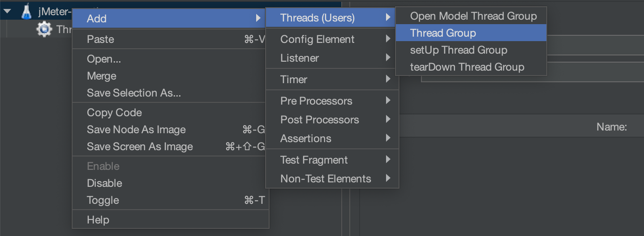Expand the Non-Test Elements submenu
The image size is (644, 236).
pos(326,179)
